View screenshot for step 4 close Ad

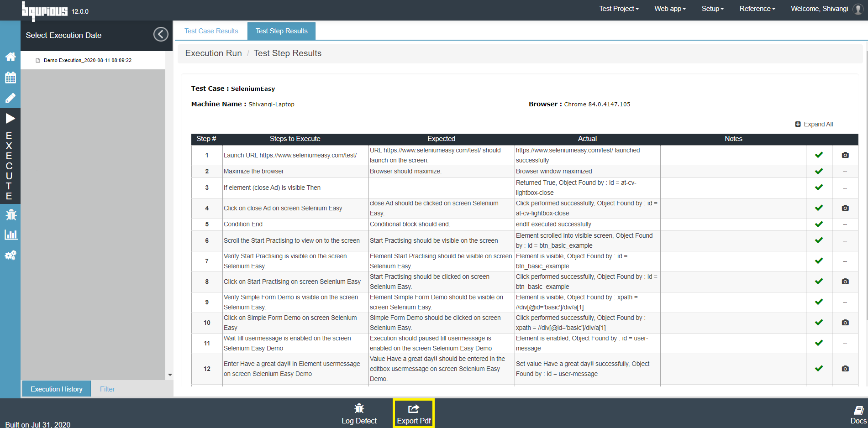coord(845,208)
